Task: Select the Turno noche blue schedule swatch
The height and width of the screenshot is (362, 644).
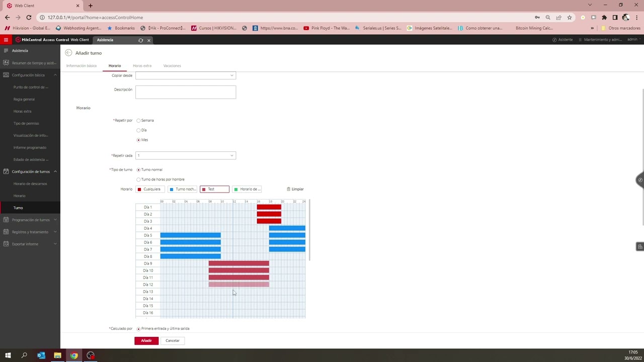Action: (x=182, y=189)
